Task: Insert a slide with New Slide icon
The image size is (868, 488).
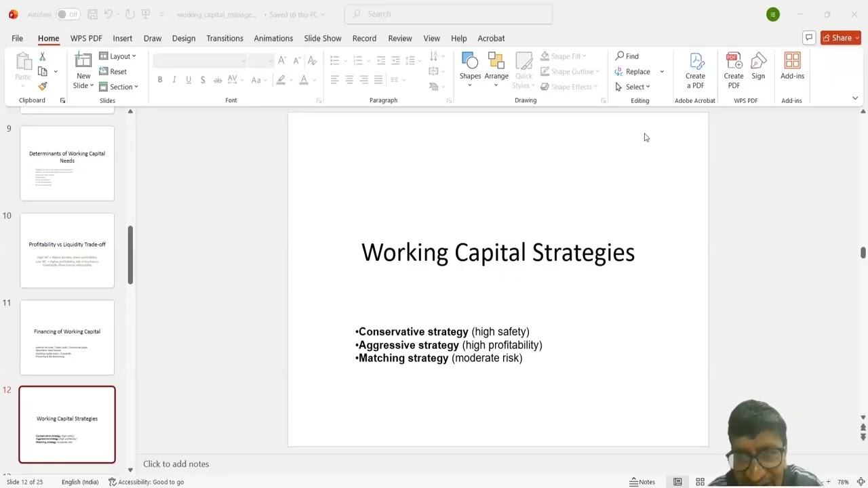Action: click(83, 61)
